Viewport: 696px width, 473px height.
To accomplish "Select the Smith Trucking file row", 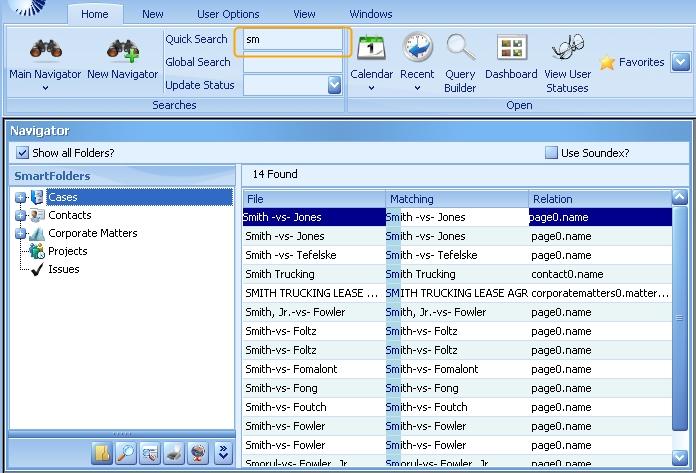I will coord(457,274).
